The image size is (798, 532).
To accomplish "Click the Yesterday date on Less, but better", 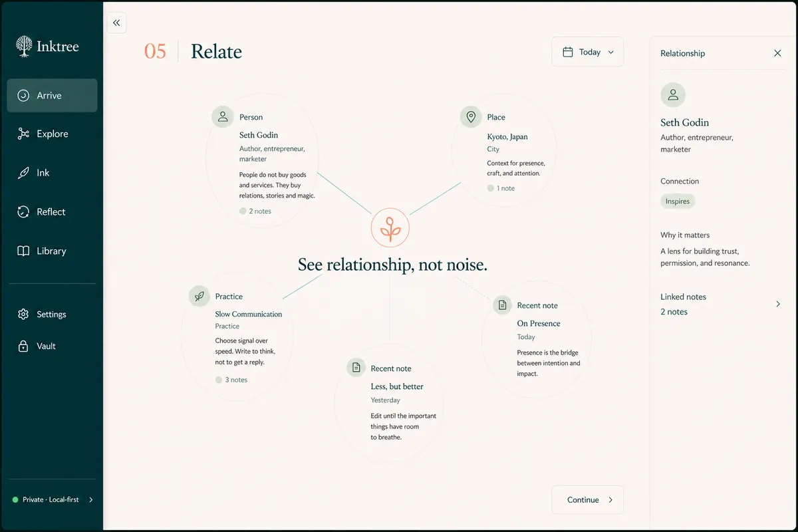I will (386, 400).
